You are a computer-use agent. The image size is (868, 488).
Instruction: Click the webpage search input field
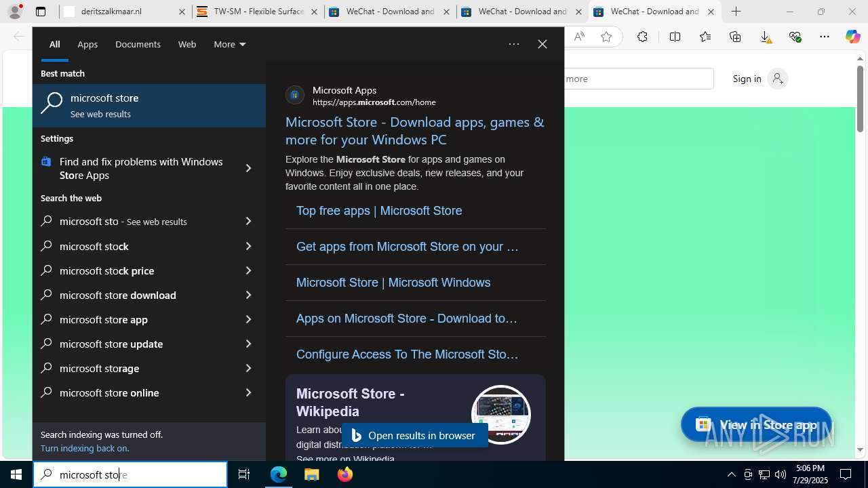click(639, 79)
